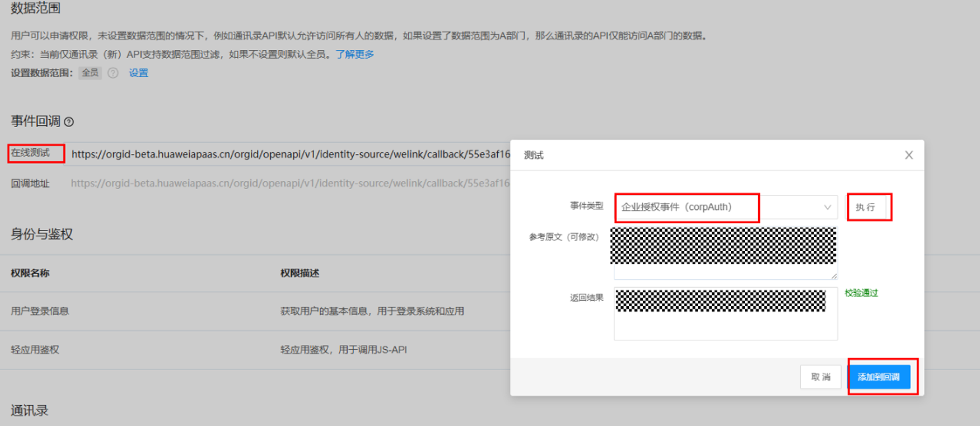Click the 添加到回调 blue button

click(879, 377)
